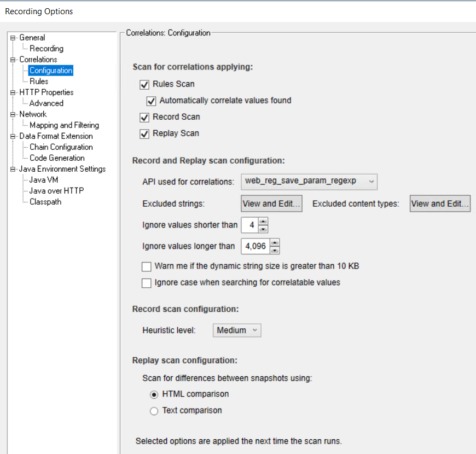Click View and Edit for Excluded strings
The height and width of the screenshot is (454, 476).
click(x=271, y=204)
